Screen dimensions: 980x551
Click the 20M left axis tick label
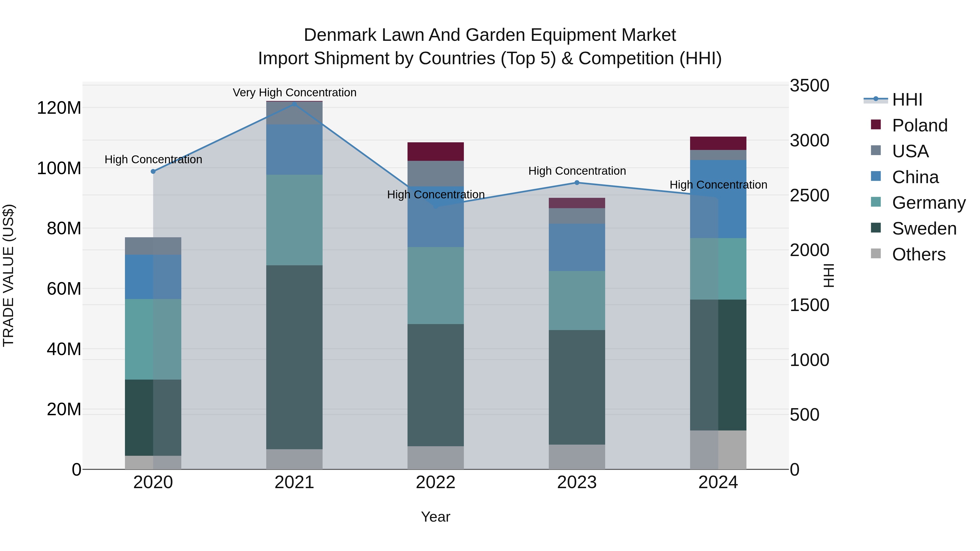(x=64, y=409)
